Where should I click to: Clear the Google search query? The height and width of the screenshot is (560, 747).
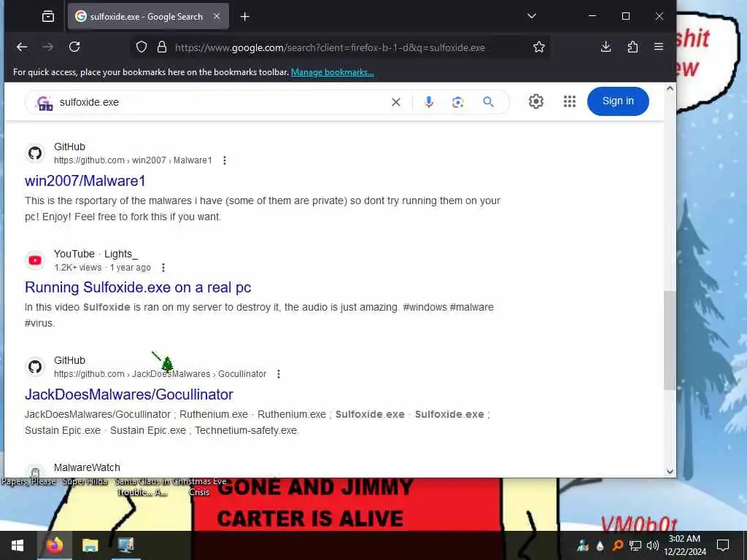[396, 102]
